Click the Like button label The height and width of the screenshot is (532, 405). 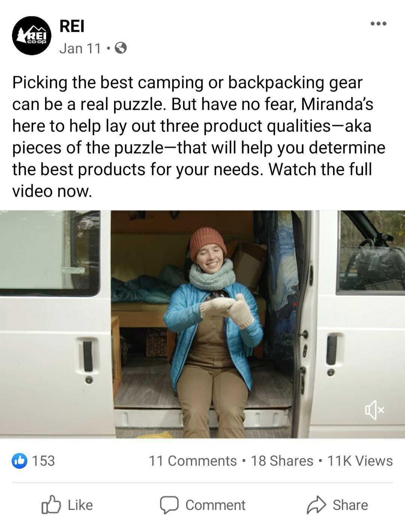click(x=80, y=505)
